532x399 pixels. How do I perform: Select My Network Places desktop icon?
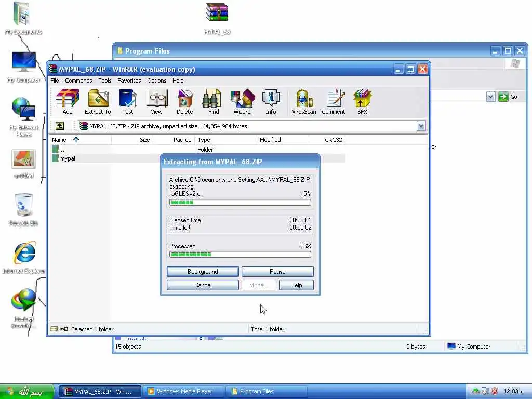click(x=23, y=117)
